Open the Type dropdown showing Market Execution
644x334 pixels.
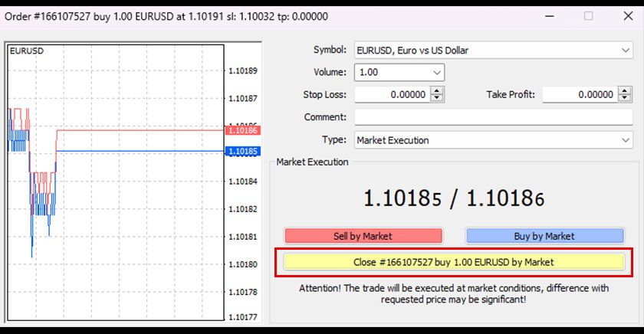pyautogui.click(x=626, y=140)
